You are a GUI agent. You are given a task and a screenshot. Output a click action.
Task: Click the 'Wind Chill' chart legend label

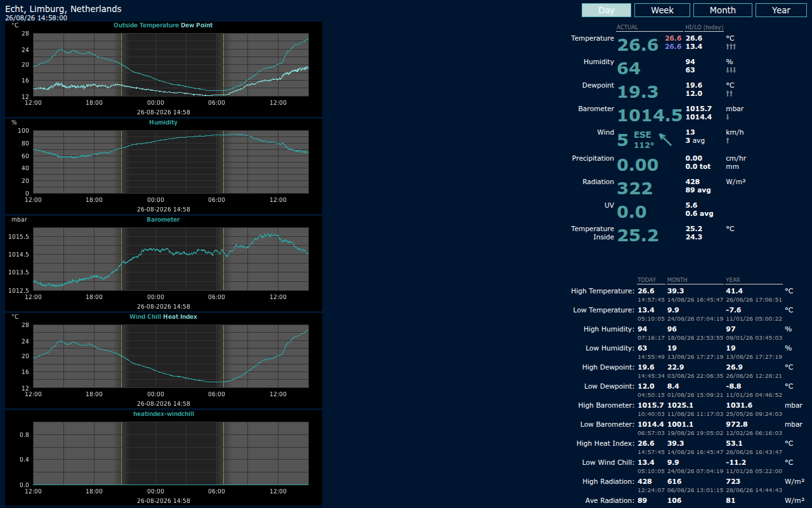point(145,317)
